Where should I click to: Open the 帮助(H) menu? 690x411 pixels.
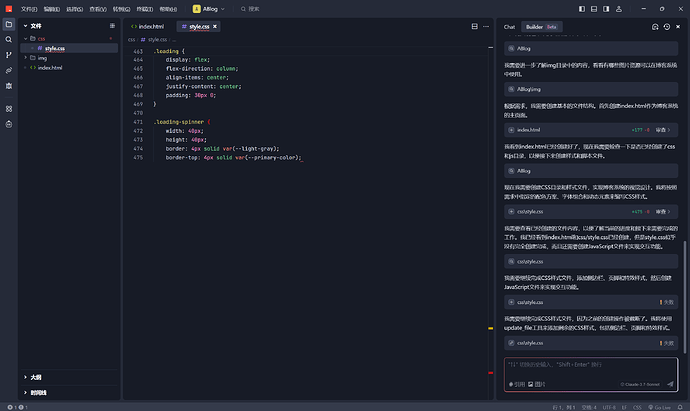(x=168, y=9)
